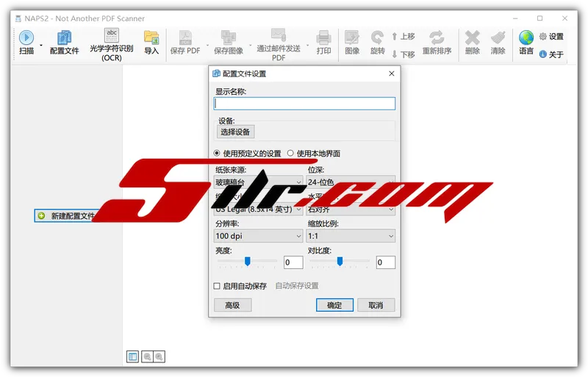Focus the 显示名称 text field
Image resolution: width=588 pixels, height=377 pixels.
(x=304, y=104)
